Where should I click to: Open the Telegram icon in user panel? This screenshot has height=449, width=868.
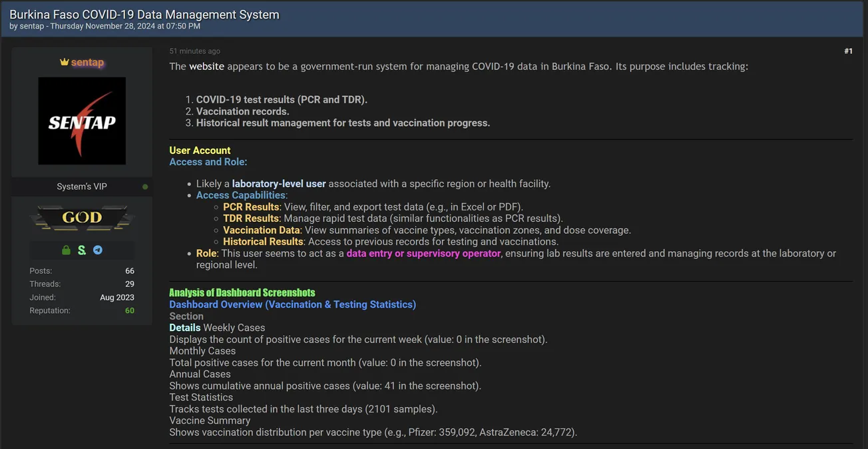click(98, 250)
